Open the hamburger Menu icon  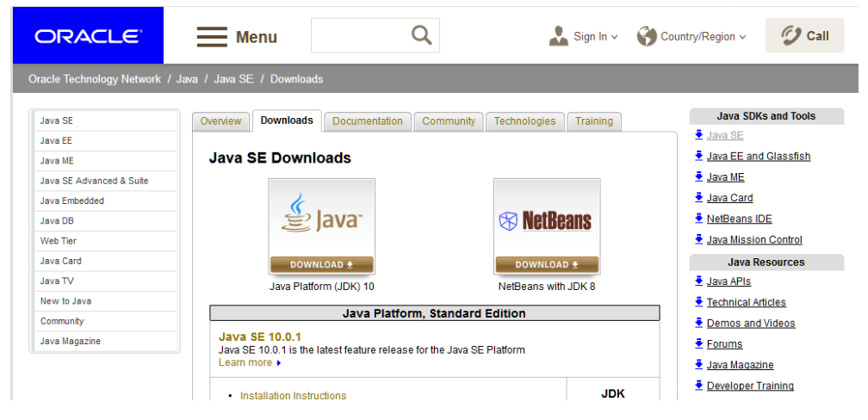(212, 37)
